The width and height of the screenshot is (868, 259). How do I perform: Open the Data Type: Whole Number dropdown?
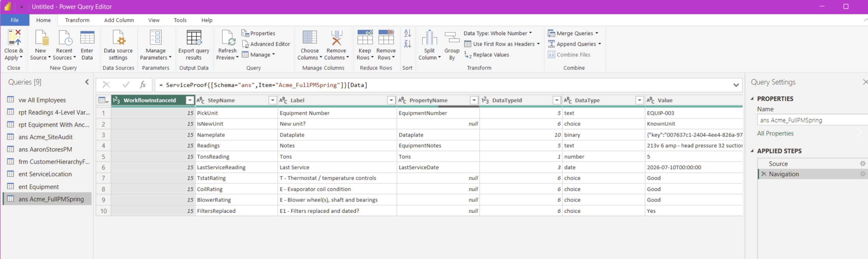pos(498,33)
